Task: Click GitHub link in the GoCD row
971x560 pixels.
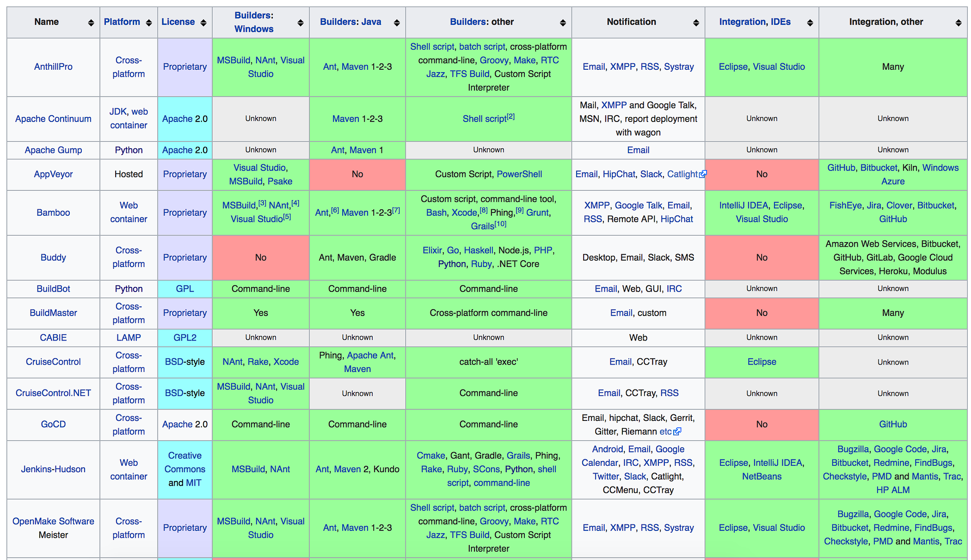Action: [892, 424]
